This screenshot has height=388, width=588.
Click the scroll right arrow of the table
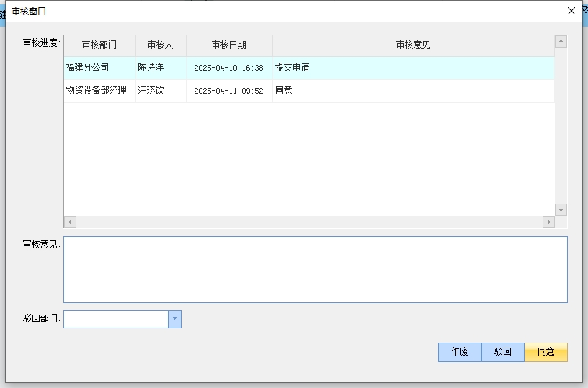pos(548,222)
